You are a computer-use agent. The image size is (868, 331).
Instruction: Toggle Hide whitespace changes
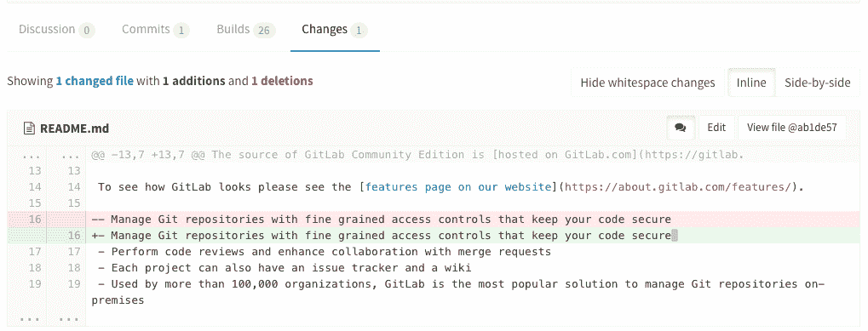(647, 83)
